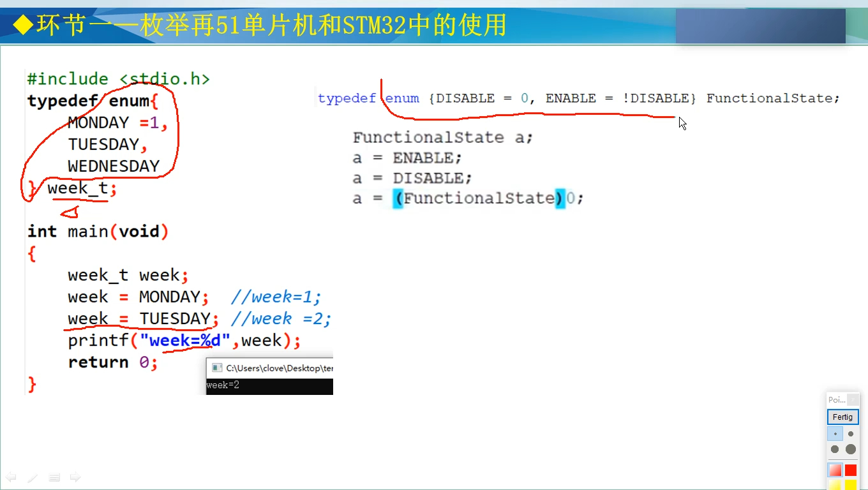Click the command prompt icon on the console titlebar
The image size is (868, 490).
(215, 368)
